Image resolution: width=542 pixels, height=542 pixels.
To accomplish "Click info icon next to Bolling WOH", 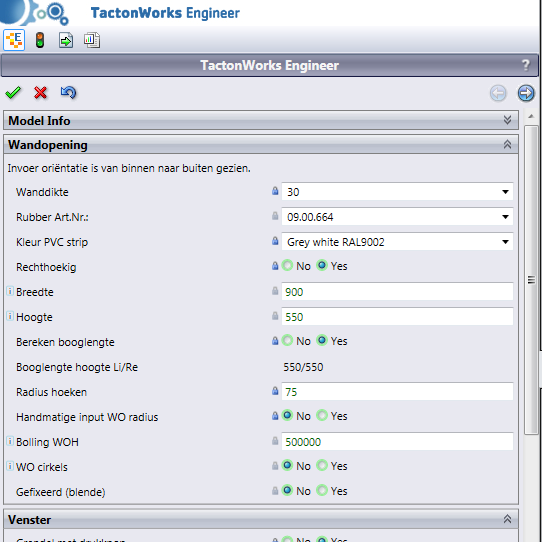I will [x=10, y=441].
